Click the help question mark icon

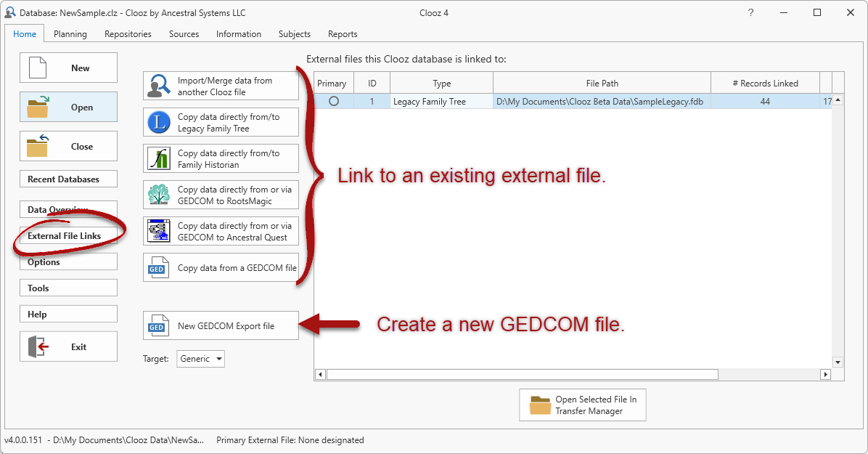(750, 12)
